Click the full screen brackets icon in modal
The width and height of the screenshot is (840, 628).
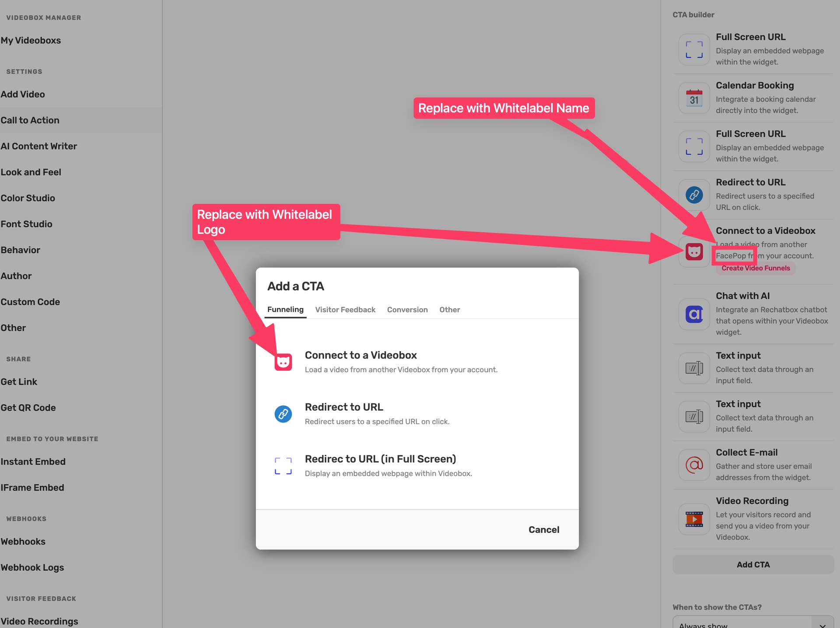(283, 466)
